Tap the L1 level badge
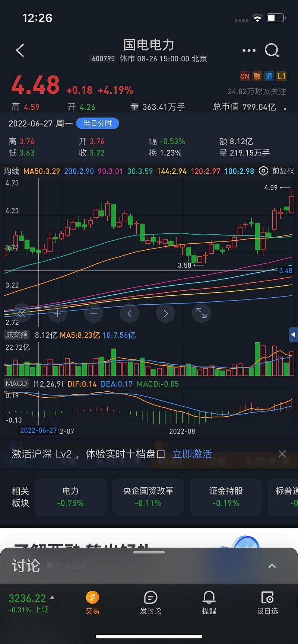Screen dimensions: 298x644 [281, 76]
